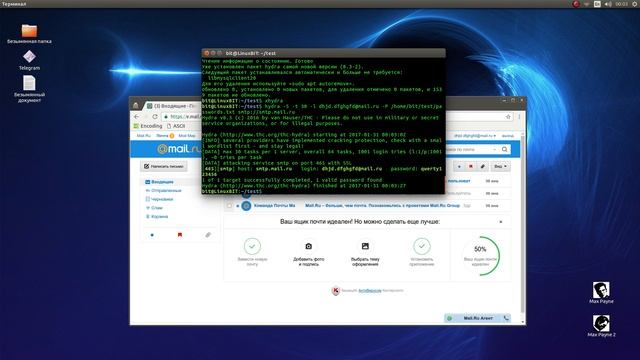The height and width of the screenshot is (360, 640).
Task: Click the sender avatar of Mail.Ru team message
Action: [x=246, y=206]
